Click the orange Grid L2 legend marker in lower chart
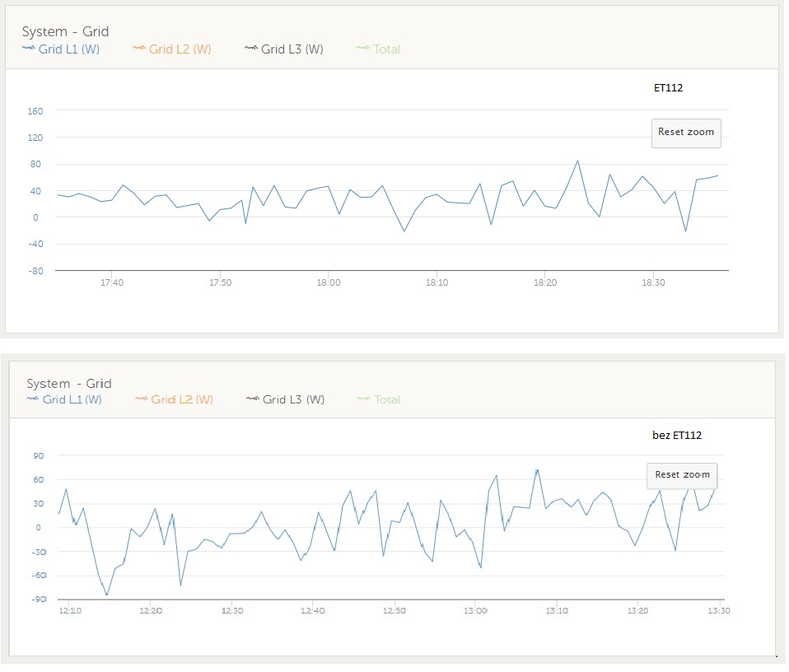 [x=142, y=399]
